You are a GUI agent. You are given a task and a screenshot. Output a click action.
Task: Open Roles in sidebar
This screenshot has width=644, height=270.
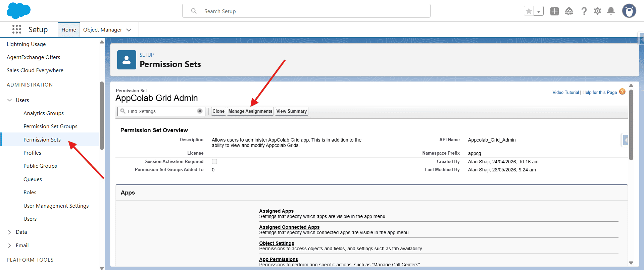point(30,193)
